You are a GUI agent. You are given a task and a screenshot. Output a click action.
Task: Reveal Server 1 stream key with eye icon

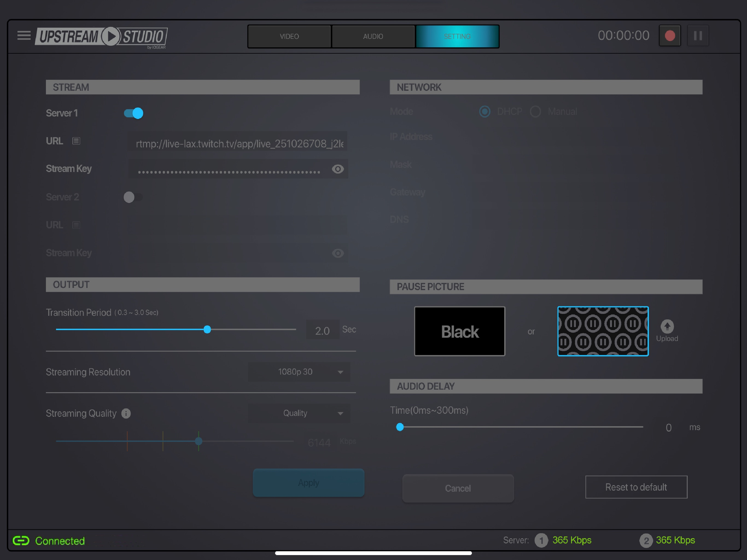(338, 169)
